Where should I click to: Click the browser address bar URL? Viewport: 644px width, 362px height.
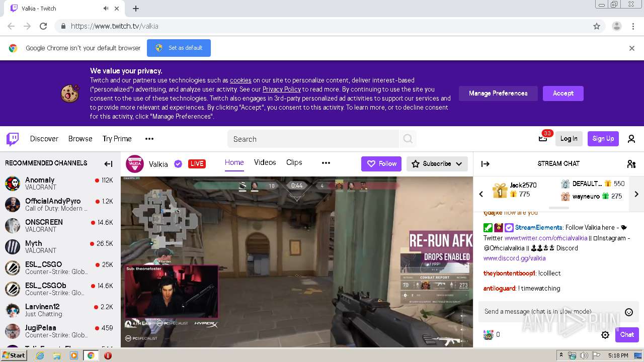pyautogui.click(x=115, y=26)
